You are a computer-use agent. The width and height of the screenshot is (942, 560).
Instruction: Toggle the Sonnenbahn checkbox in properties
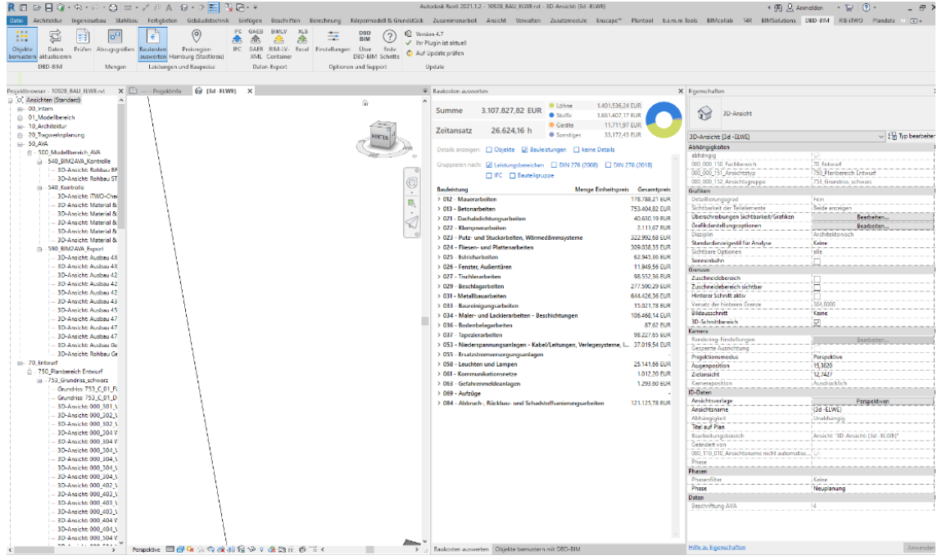pyautogui.click(x=816, y=261)
